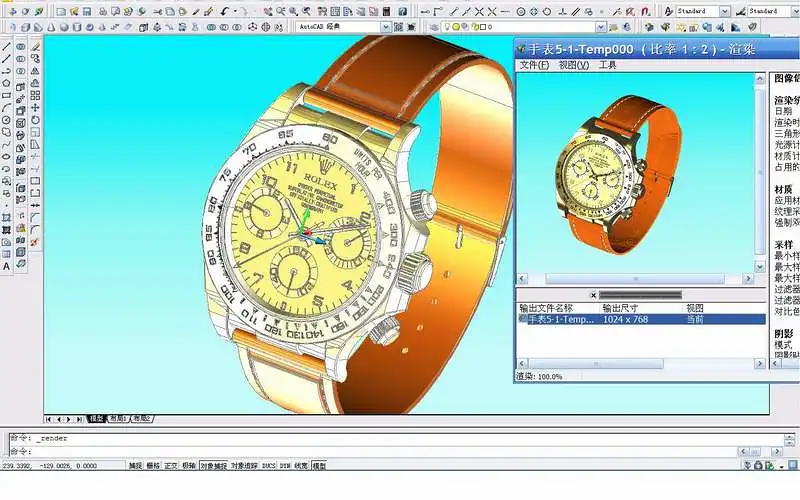Image resolution: width=800 pixels, height=500 pixels.
Task: Open the Standard text style dropdown
Action: 724,11
